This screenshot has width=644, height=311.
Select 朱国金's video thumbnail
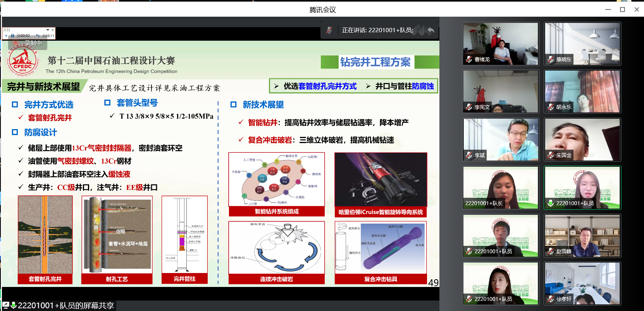582,139
